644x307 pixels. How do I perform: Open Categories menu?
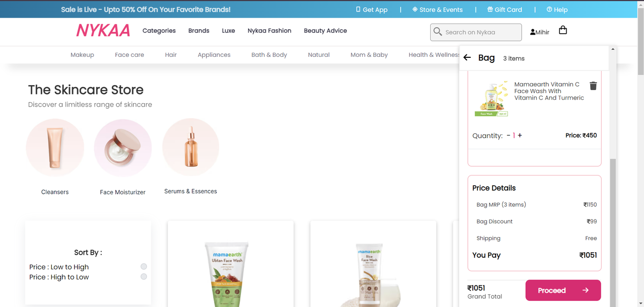coord(159,31)
